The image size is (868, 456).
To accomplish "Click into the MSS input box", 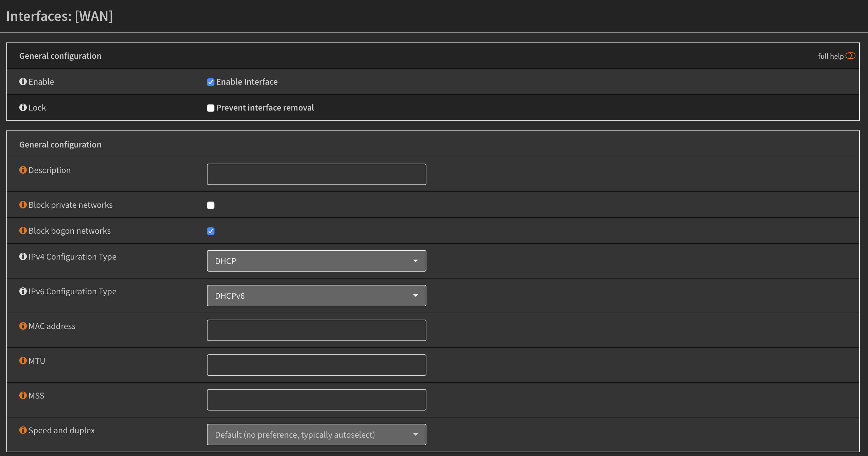I will 316,400.
